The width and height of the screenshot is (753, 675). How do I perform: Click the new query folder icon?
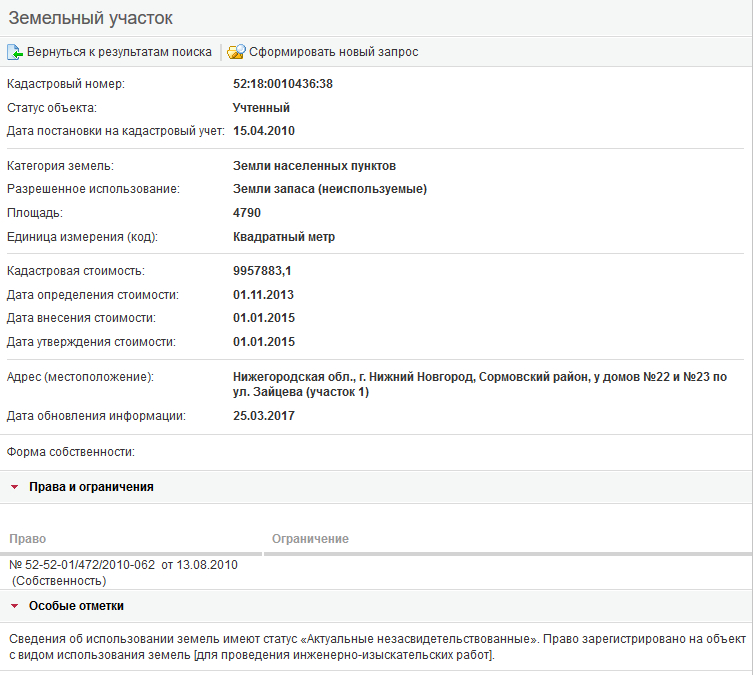click(236, 52)
